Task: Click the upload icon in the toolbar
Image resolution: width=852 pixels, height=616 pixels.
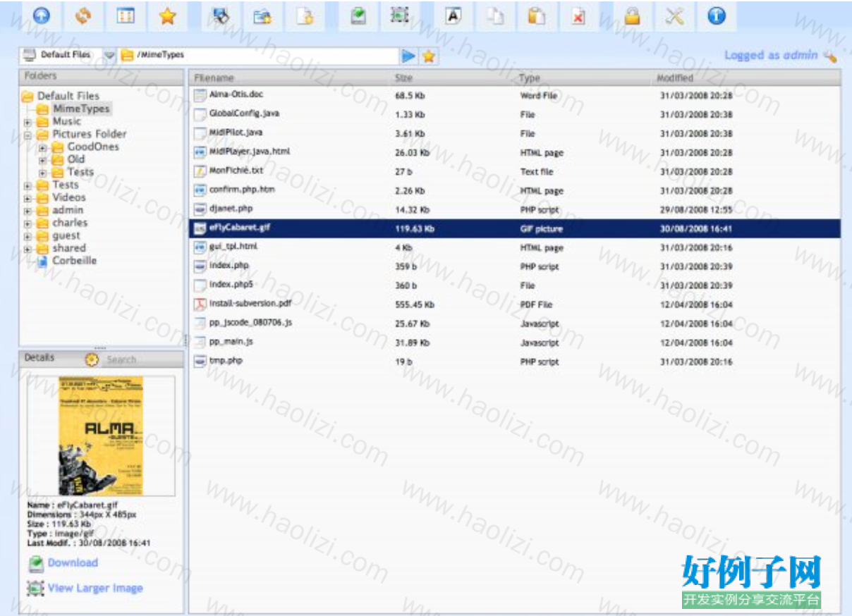Action: click(221, 16)
